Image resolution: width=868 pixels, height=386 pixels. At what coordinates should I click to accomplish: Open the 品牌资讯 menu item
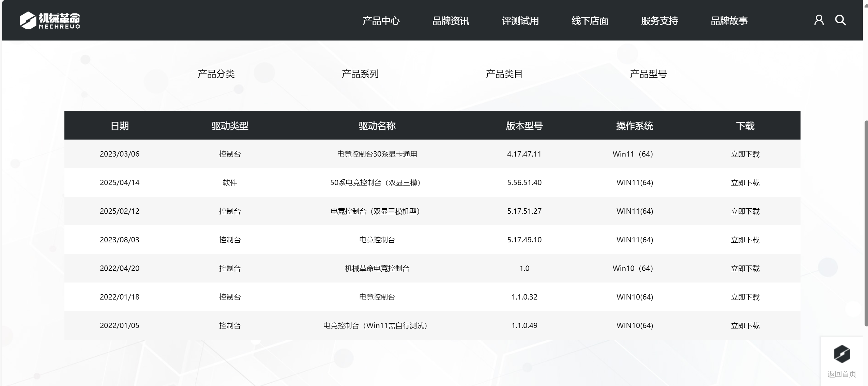(x=451, y=21)
